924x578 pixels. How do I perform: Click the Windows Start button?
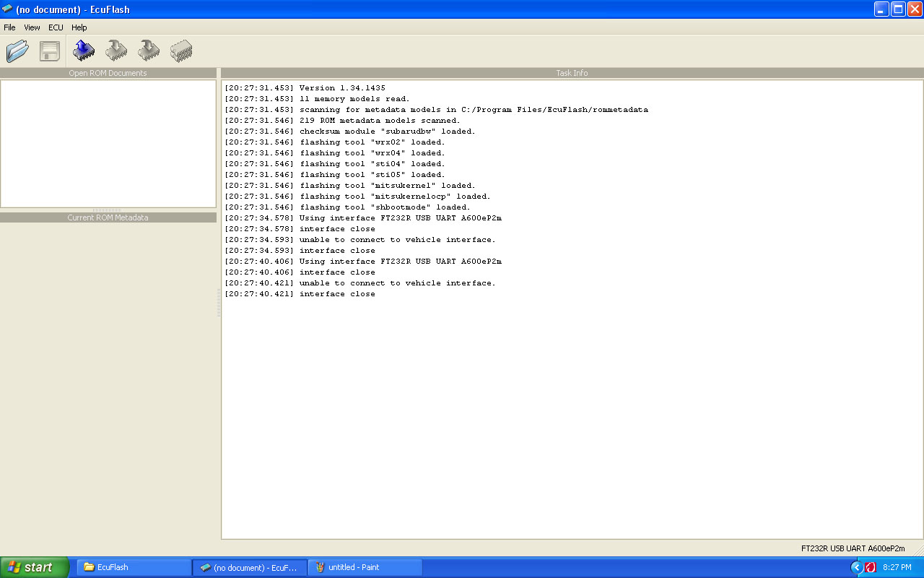35,567
